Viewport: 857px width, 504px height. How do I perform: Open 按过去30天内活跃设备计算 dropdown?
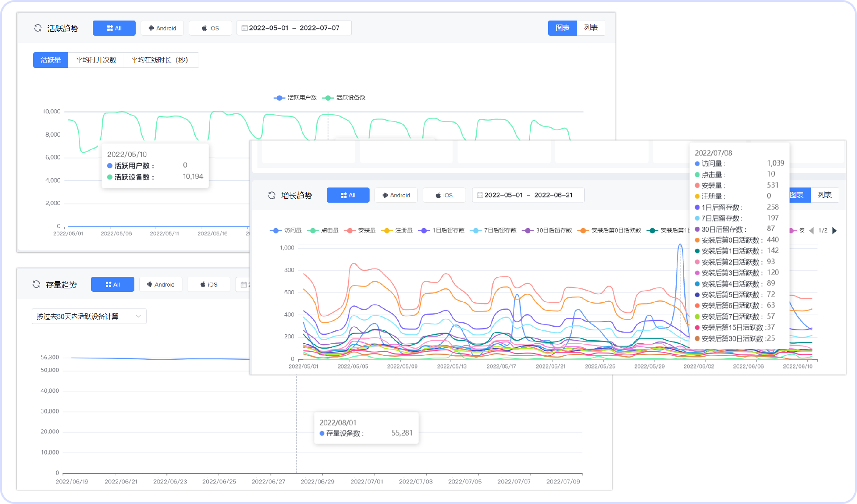(x=89, y=316)
